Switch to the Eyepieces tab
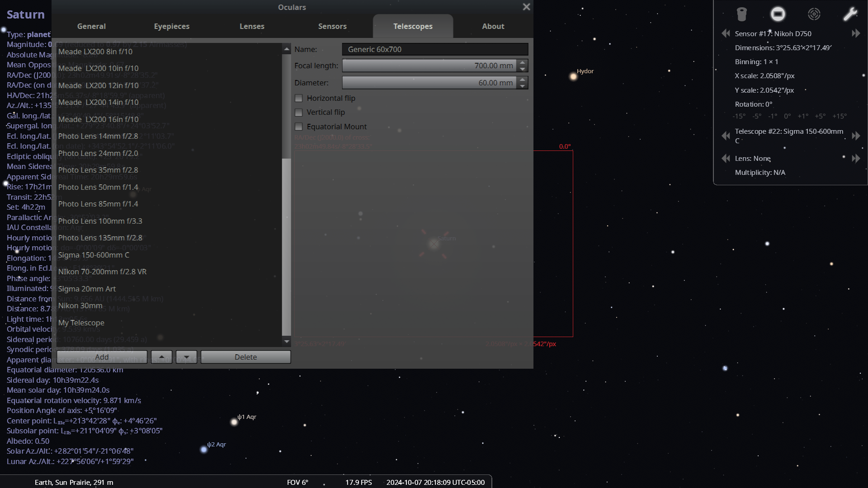Viewport: 868px width, 488px height. [171, 26]
